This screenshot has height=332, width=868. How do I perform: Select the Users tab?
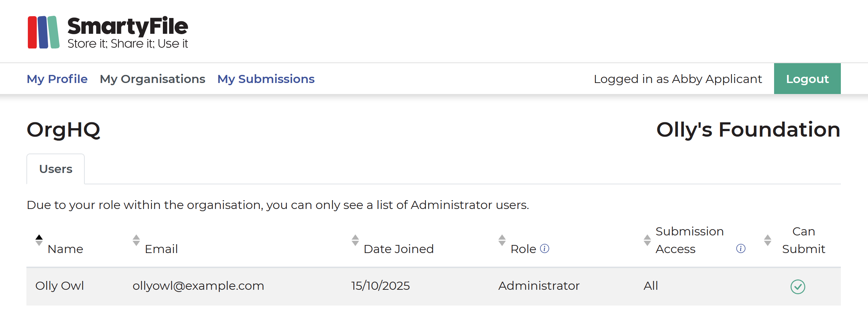coord(56,169)
